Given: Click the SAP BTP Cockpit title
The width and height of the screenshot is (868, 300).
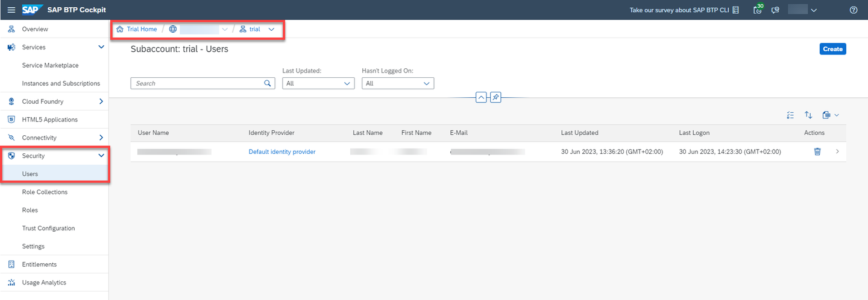Looking at the screenshot, I should (77, 10).
